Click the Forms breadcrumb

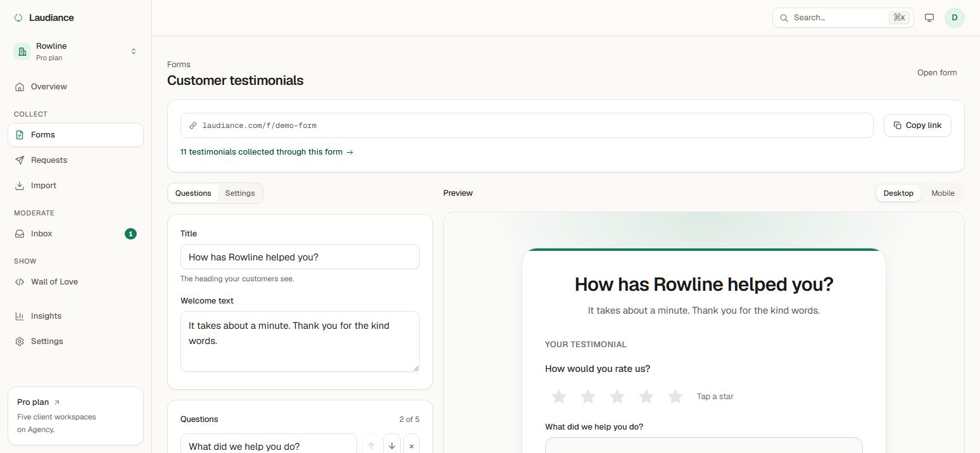click(x=179, y=65)
